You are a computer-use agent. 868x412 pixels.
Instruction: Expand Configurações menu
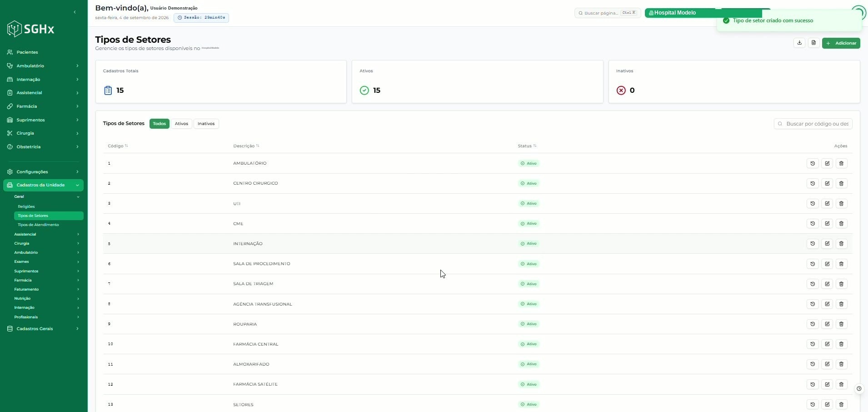[43, 172]
